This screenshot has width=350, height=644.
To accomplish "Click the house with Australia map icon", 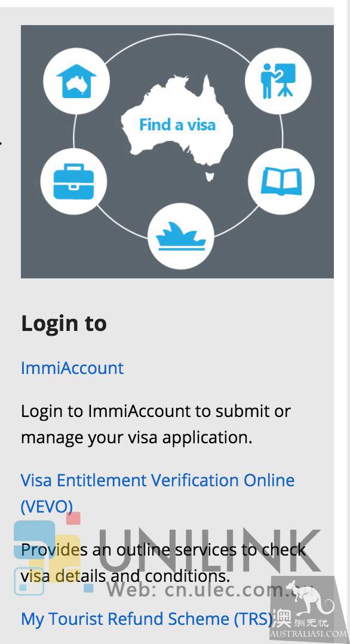I will pyautogui.click(x=76, y=81).
